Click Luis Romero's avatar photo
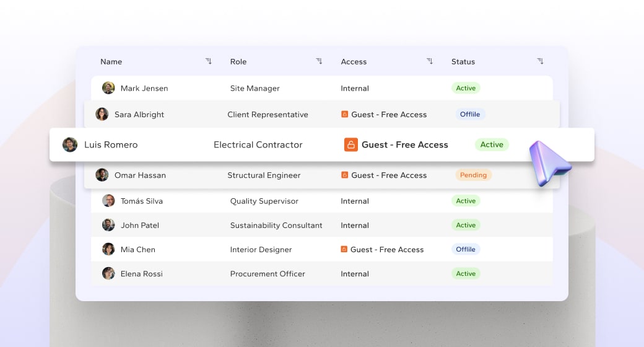This screenshot has height=347, width=644. pos(70,145)
